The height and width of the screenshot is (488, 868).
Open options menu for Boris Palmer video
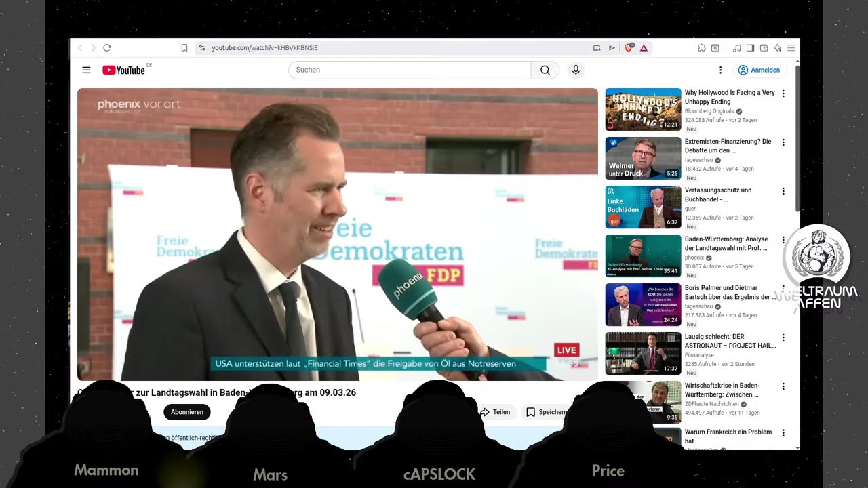[783, 289]
